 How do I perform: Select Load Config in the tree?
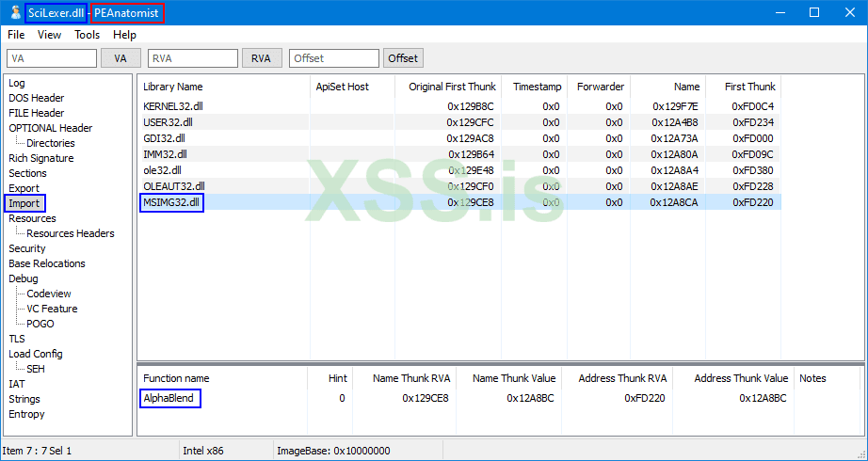click(x=36, y=354)
